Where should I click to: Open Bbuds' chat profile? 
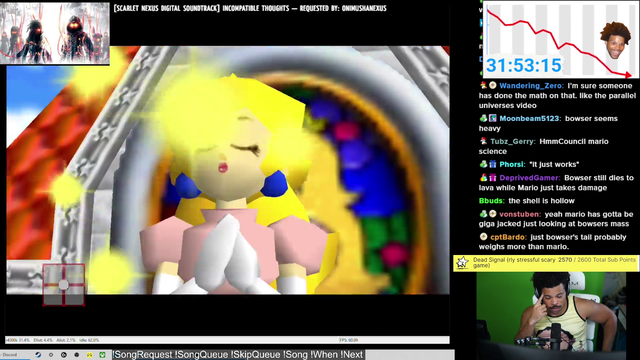(492, 201)
